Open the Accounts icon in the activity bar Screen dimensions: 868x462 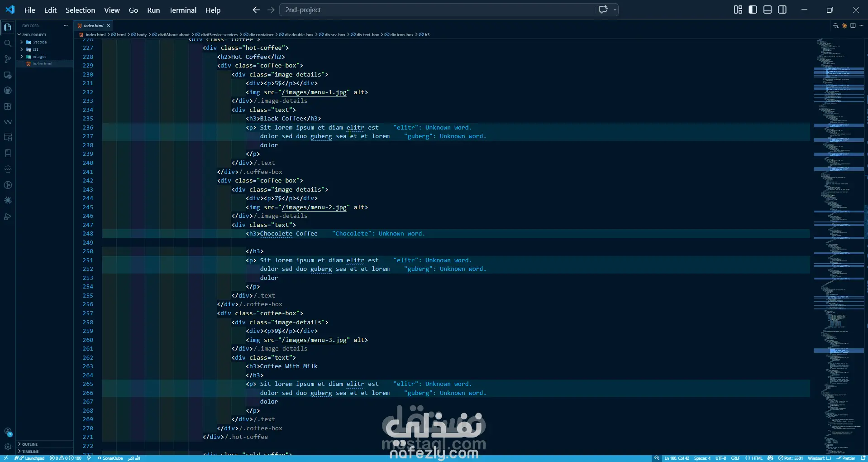8,432
